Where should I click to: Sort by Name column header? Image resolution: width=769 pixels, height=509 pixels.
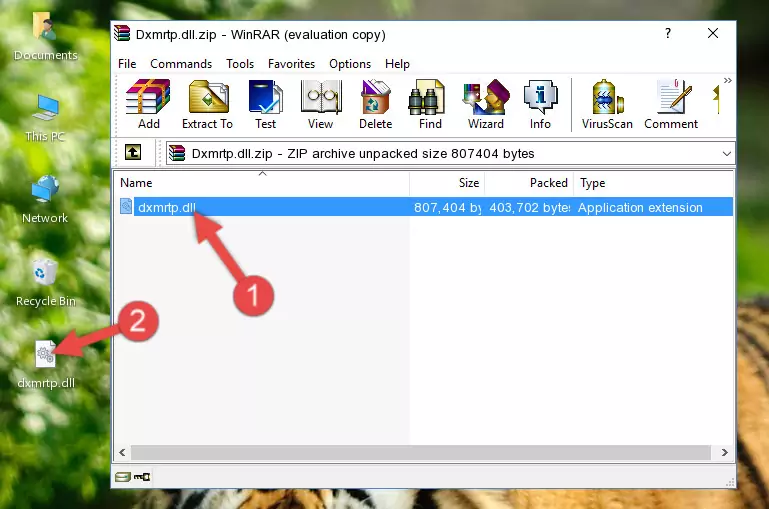click(x=262, y=183)
